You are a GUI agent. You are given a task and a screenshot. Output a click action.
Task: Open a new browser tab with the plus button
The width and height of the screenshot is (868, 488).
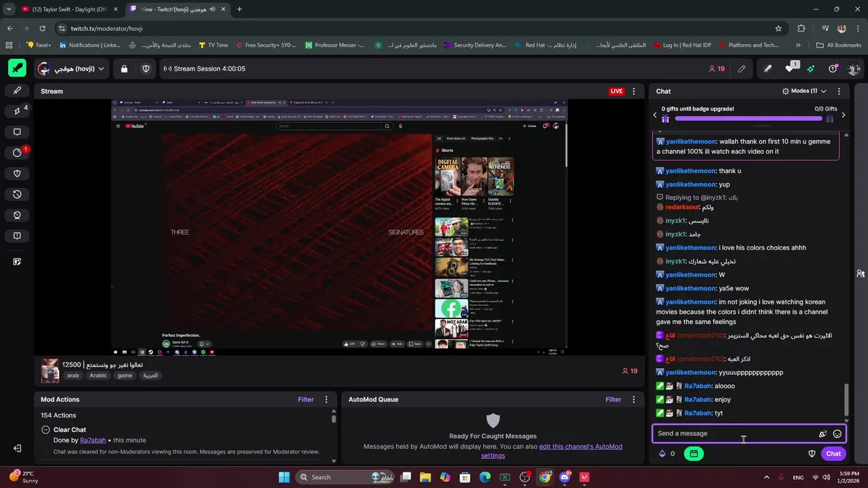pos(239,9)
